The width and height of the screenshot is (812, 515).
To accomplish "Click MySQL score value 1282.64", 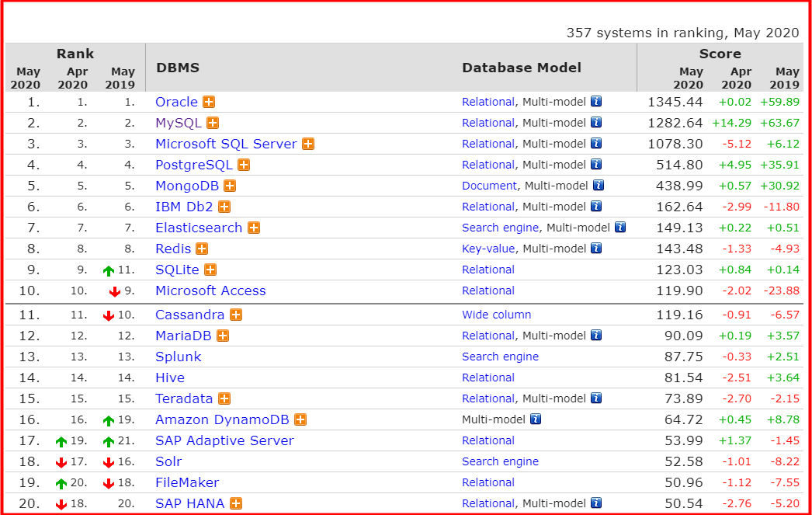I will (x=675, y=124).
